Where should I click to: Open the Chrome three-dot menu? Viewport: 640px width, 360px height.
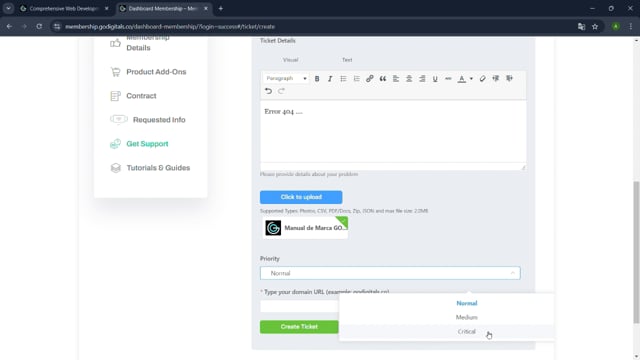(x=631, y=27)
